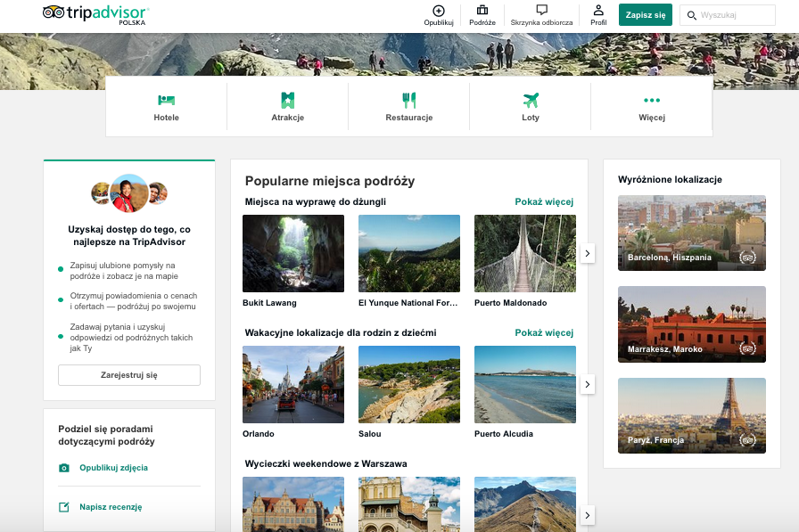Advance Warsaw weekend trips carousel arrow

tap(588, 515)
